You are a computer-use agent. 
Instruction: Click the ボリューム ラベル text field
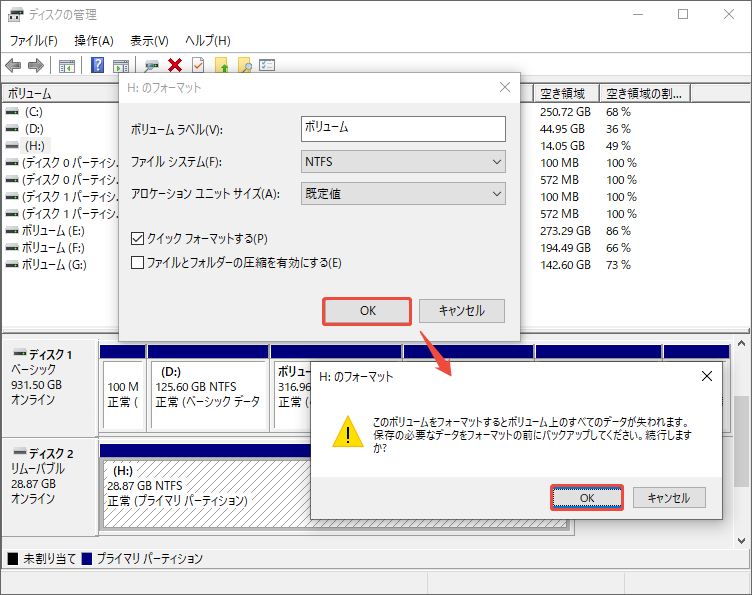click(x=403, y=129)
